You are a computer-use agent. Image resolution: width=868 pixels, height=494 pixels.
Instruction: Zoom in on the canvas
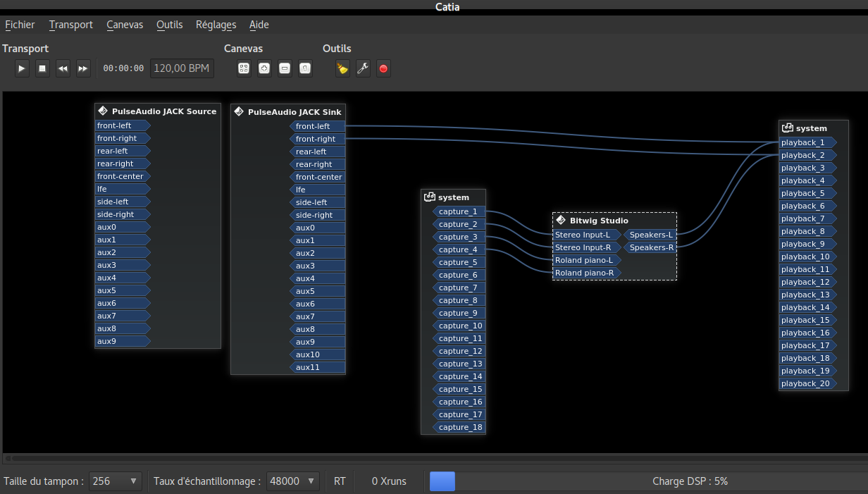264,68
